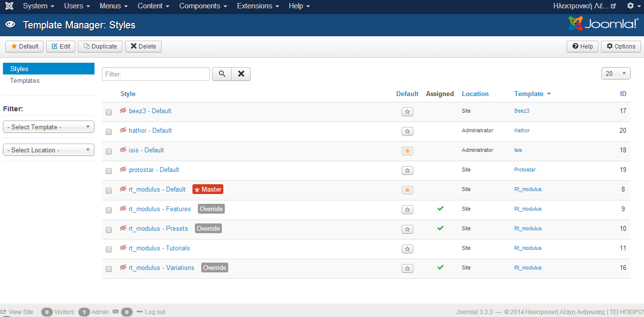Image resolution: width=644 pixels, height=317 pixels.
Task: Select the Styles sidebar tab
Action: (48, 69)
